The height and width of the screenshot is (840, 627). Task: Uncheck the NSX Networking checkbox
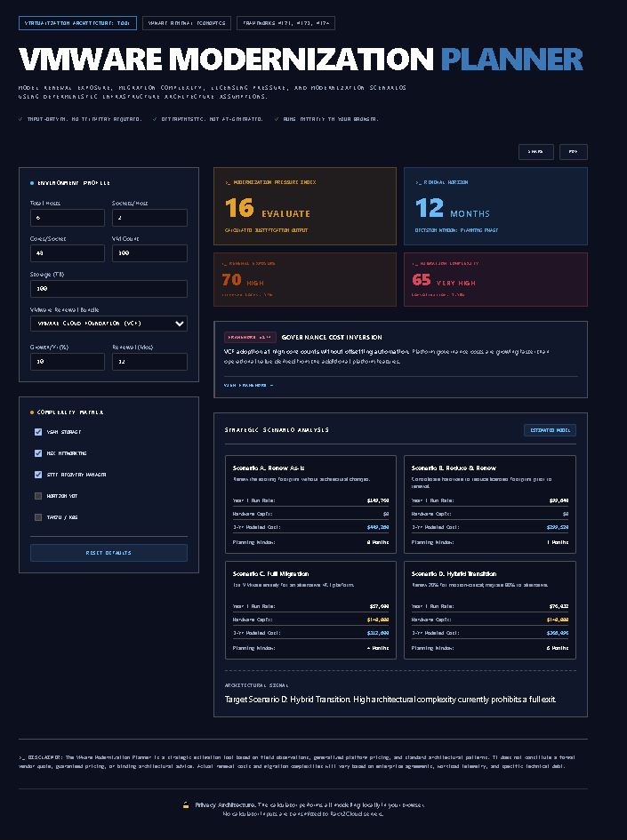pos(38,453)
